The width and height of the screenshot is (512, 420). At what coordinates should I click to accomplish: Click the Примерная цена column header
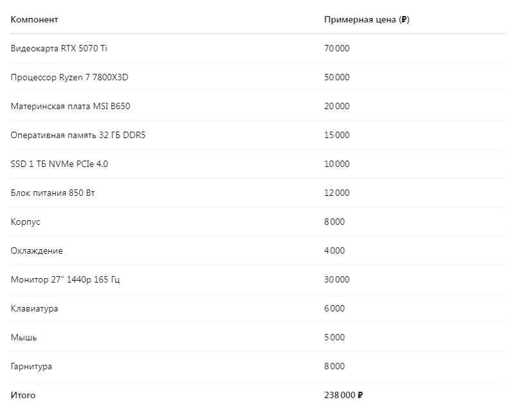click(367, 19)
